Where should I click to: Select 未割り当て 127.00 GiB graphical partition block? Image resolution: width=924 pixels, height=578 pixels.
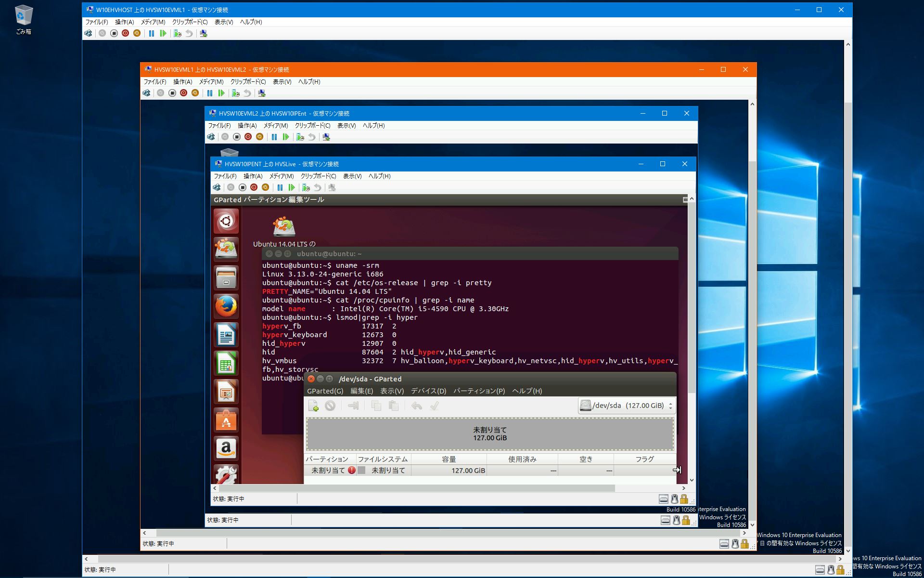point(490,433)
